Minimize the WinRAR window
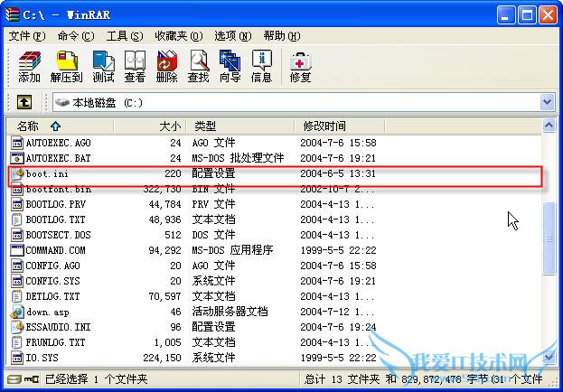This screenshot has height=392, width=563. 505,15
